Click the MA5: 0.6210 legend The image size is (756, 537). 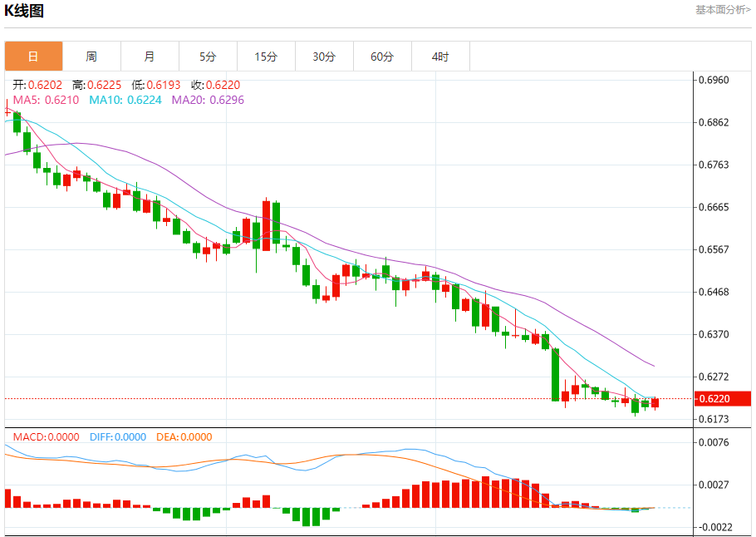pos(46,100)
